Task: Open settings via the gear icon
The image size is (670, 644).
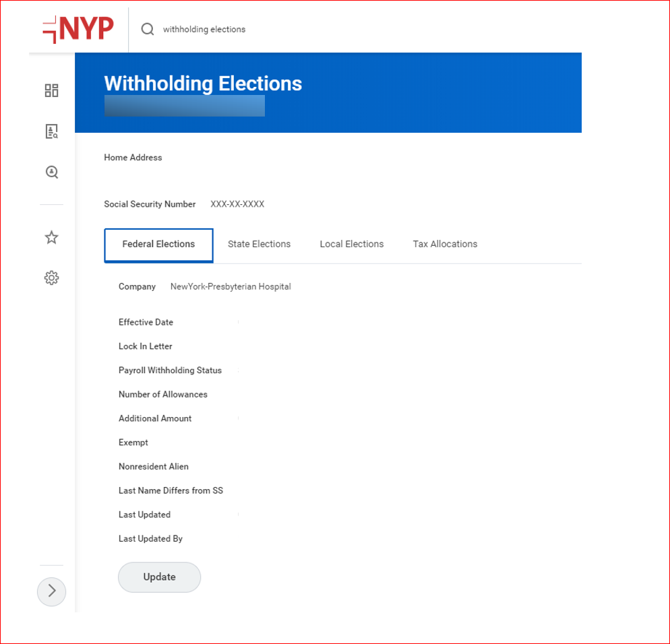Action: [x=51, y=278]
